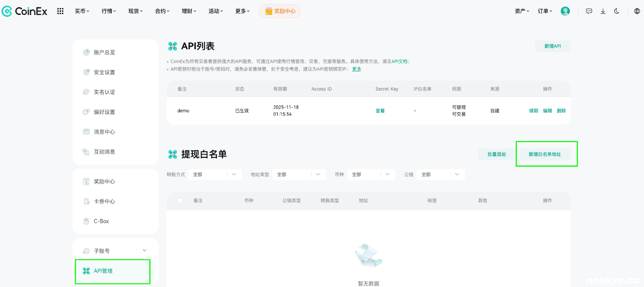Toggle dark mode moon icon

pos(617,11)
